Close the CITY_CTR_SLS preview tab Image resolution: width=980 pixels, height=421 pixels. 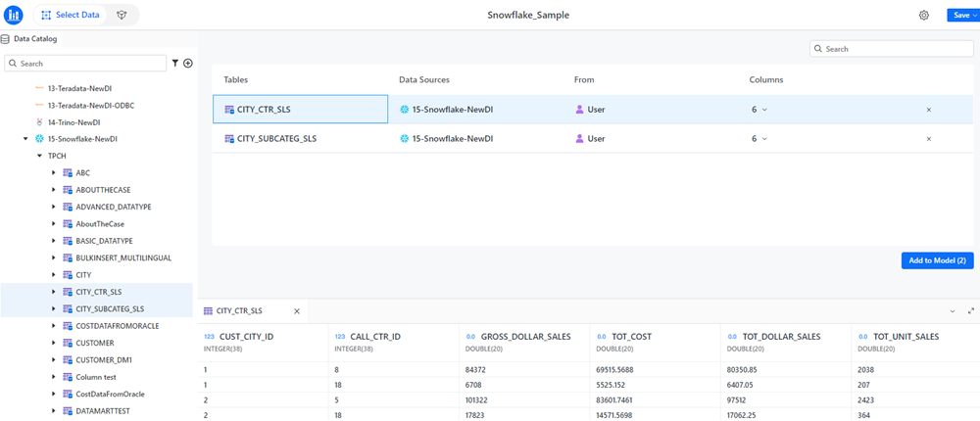(x=297, y=311)
